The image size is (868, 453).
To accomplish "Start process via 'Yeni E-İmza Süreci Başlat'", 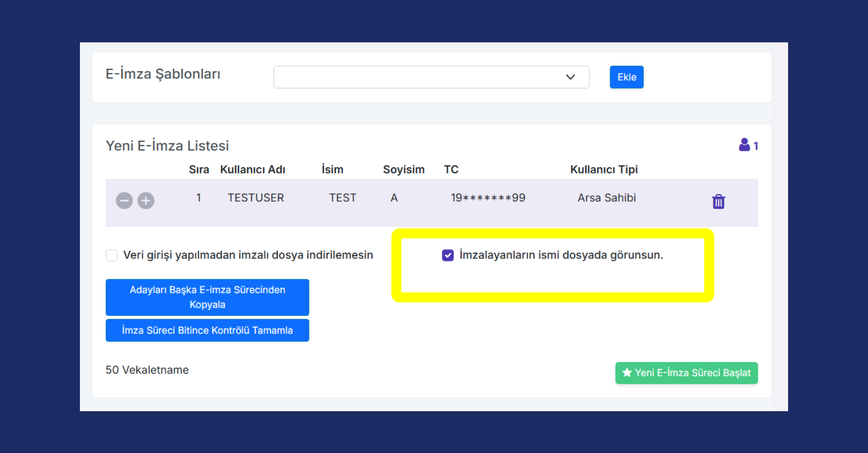I will (x=686, y=373).
